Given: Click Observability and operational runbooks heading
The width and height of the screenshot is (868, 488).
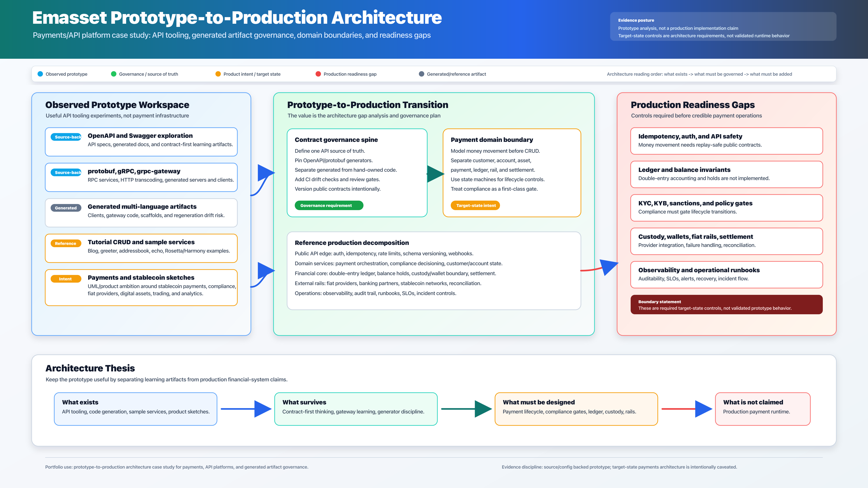Looking at the screenshot, I should coord(699,270).
